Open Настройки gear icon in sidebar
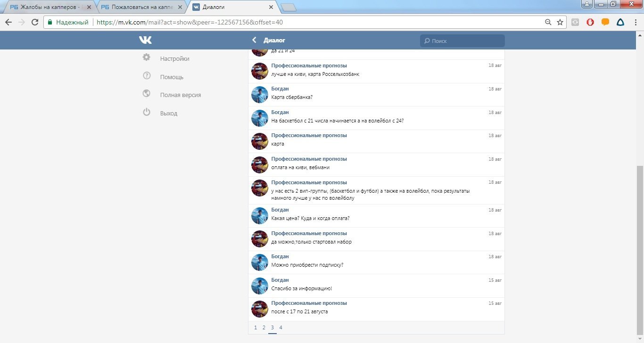This screenshot has height=343, width=644. coord(147,57)
